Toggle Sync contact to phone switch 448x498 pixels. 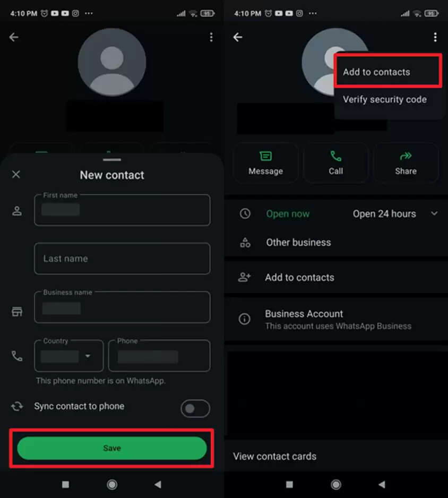(195, 408)
